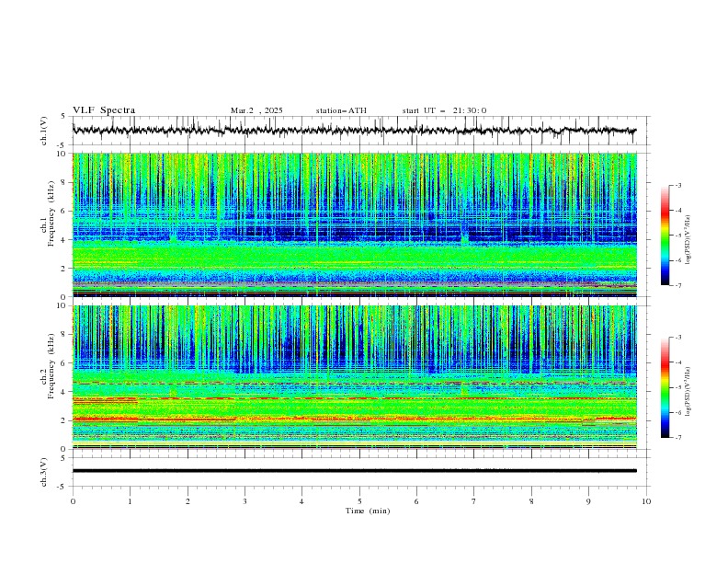This screenshot has height=563, width=728.
Task: Click the ch.1 voltage waveform trace
Action: point(354,131)
